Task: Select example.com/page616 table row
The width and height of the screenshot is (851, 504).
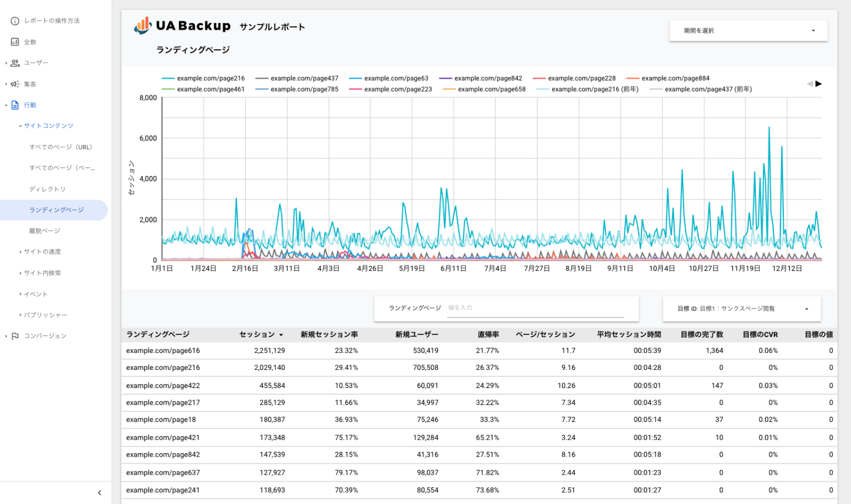Action: click(479, 351)
